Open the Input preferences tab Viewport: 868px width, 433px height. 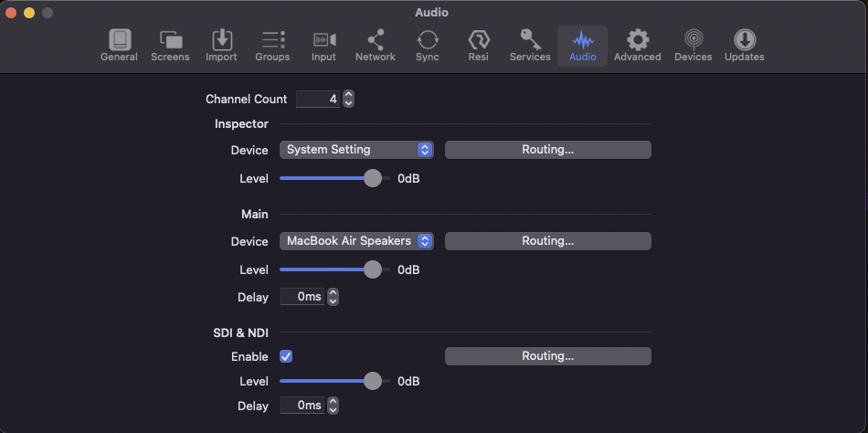click(x=323, y=46)
